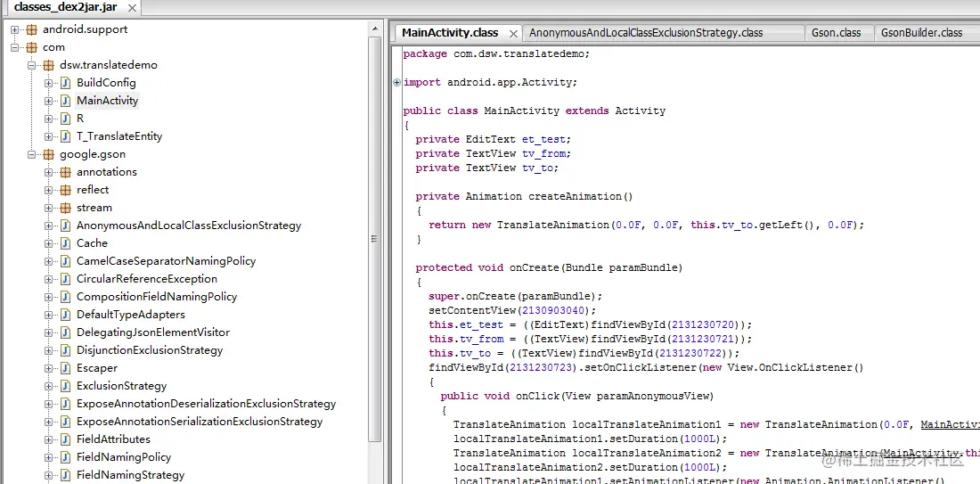The width and height of the screenshot is (980, 484).
Task: Expand the T_TranslateEntity class node
Action: point(49,136)
